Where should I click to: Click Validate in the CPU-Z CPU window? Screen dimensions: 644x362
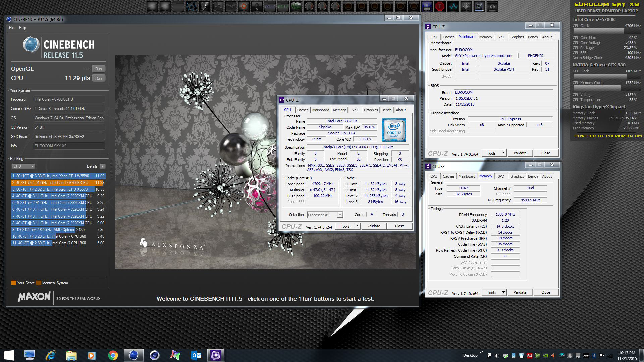(x=374, y=226)
